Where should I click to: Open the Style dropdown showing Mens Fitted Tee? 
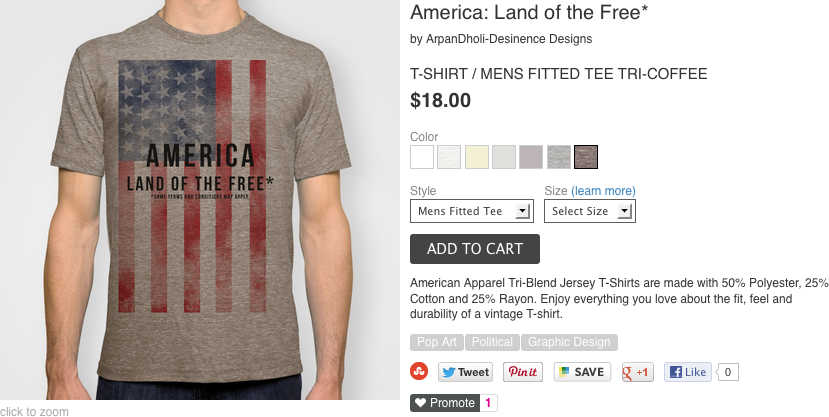[x=472, y=211]
